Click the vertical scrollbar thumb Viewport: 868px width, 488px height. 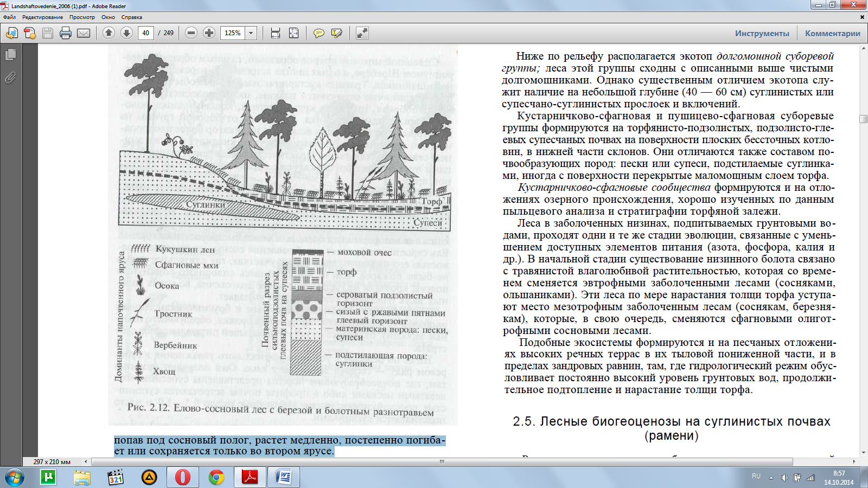pos(863,119)
